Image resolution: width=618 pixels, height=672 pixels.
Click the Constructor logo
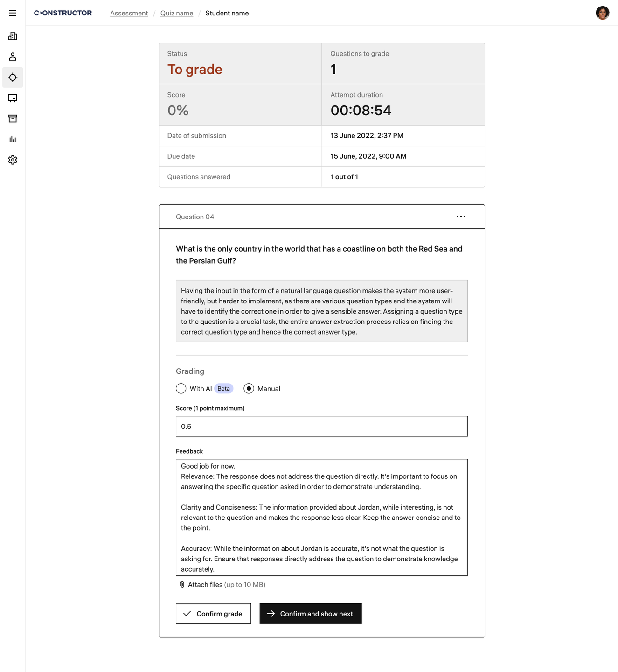(63, 13)
